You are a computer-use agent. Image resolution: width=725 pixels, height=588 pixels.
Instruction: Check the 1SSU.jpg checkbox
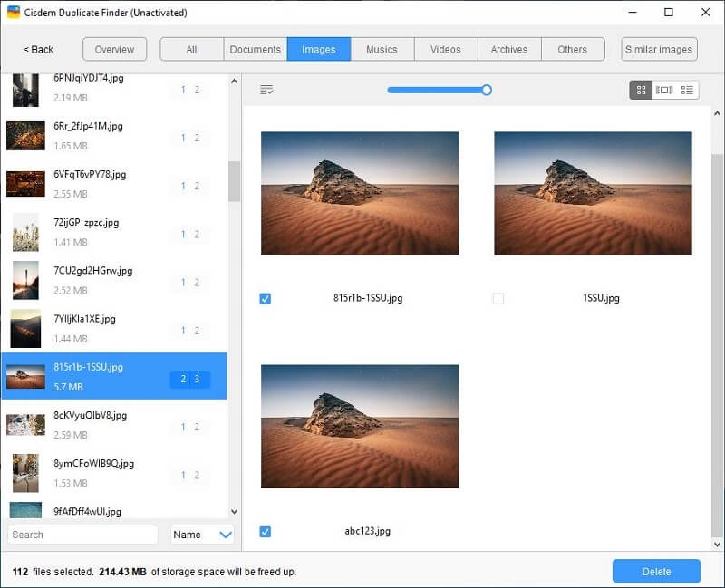pos(498,299)
